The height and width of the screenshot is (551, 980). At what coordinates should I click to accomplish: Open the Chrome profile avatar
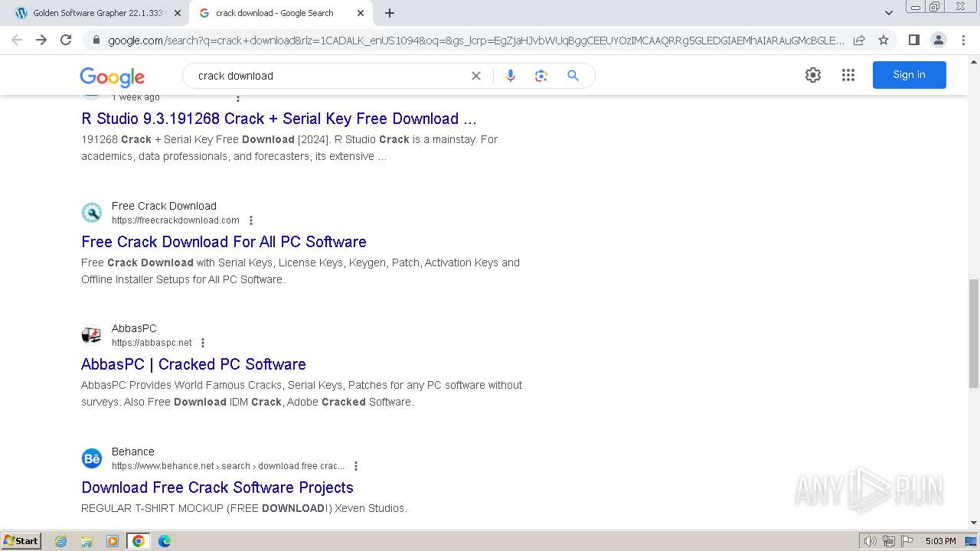[x=939, y=40]
